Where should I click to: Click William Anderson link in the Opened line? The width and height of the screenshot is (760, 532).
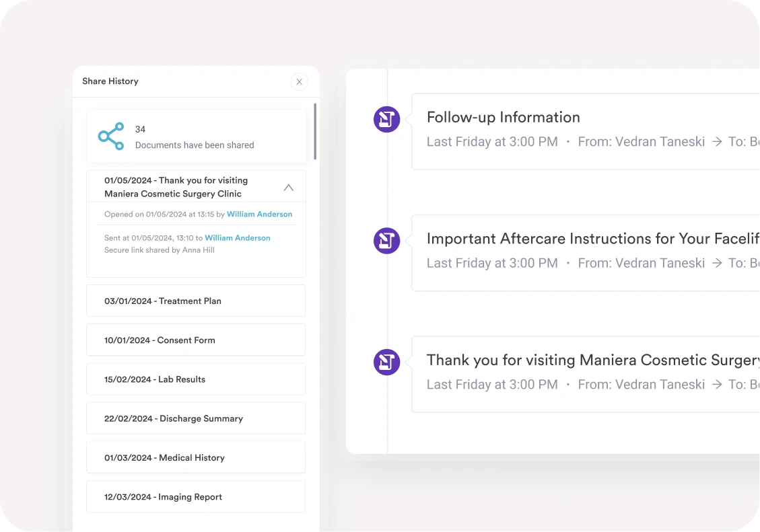259,215
